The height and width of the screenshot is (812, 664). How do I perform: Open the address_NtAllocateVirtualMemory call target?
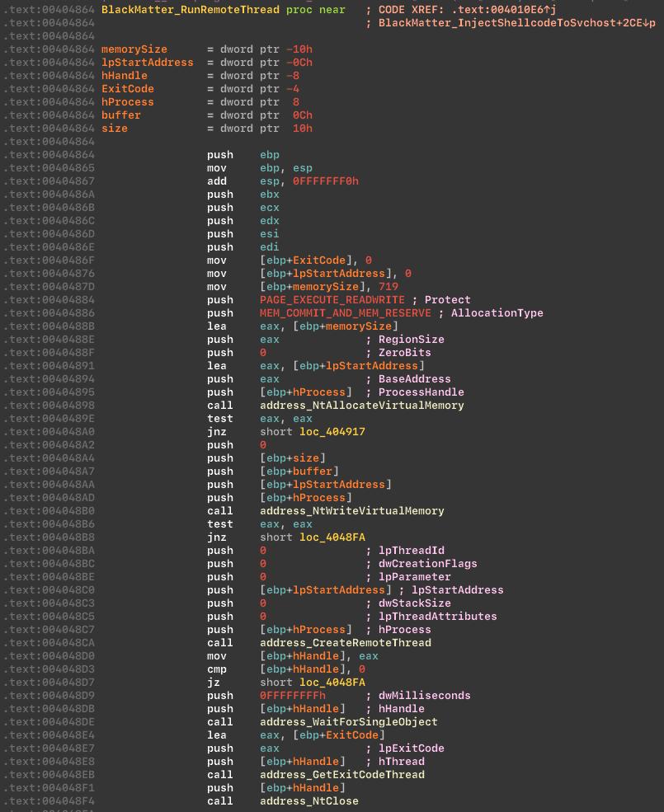pyautogui.click(x=361, y=406)
